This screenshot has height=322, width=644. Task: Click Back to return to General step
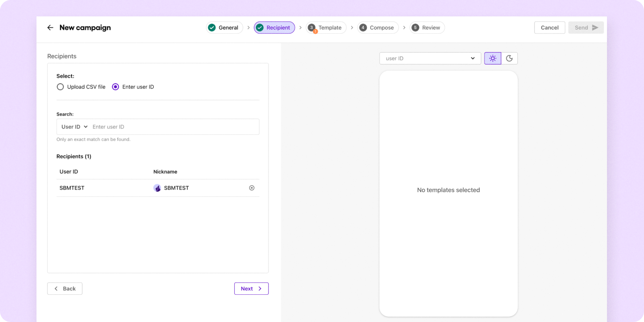pos(64,288)
